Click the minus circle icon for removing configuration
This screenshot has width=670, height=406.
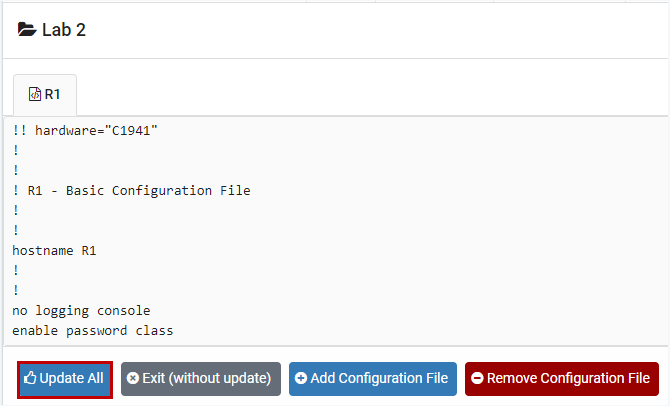(x=477, y=379)
